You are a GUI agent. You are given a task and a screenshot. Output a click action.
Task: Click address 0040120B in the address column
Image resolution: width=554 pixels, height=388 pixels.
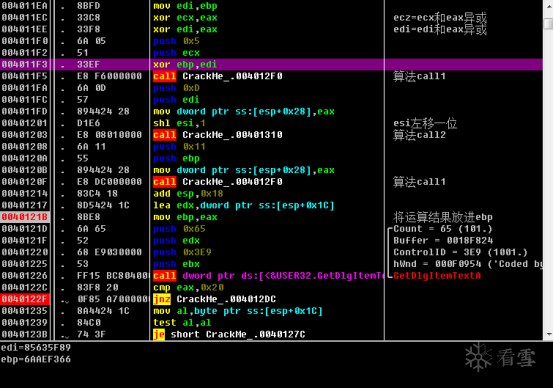click(x=24, y=170)
